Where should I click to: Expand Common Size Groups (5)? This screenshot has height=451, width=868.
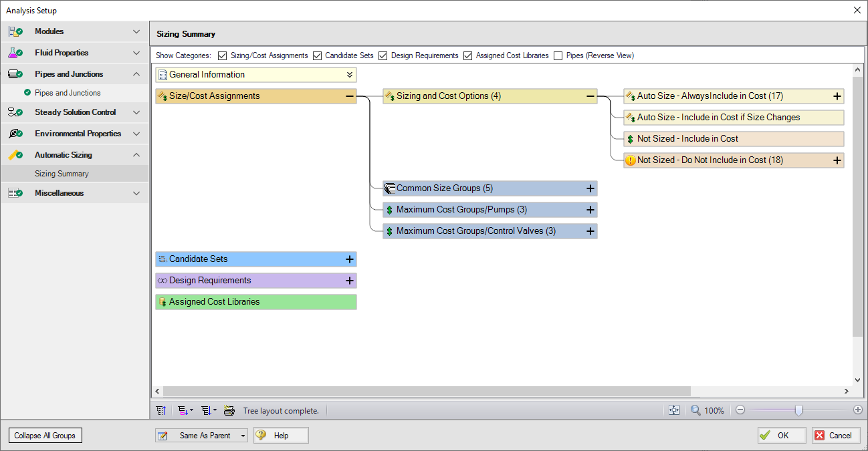[x=590, y=188]
